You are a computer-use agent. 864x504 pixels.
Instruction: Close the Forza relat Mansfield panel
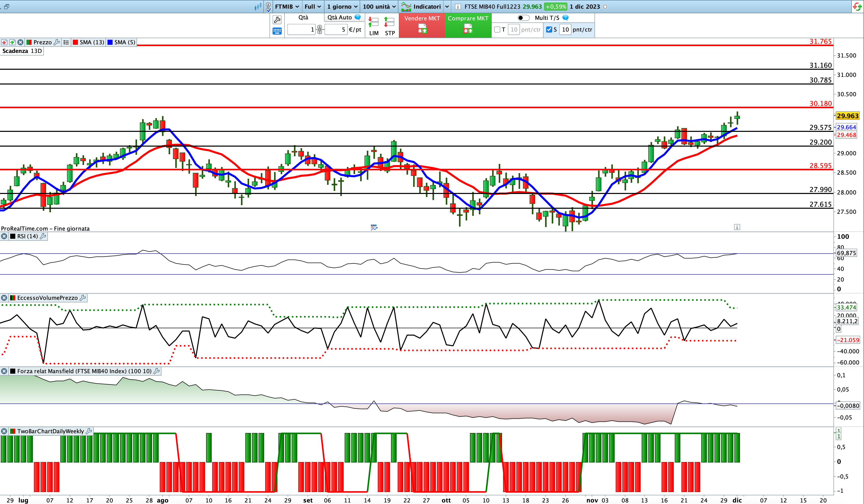[4, 371]
